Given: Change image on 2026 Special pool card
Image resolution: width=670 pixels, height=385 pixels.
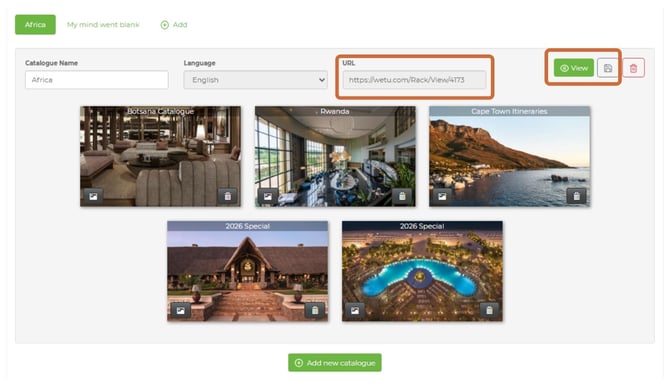Looking at the screenshot, I should tap(355, 311).
